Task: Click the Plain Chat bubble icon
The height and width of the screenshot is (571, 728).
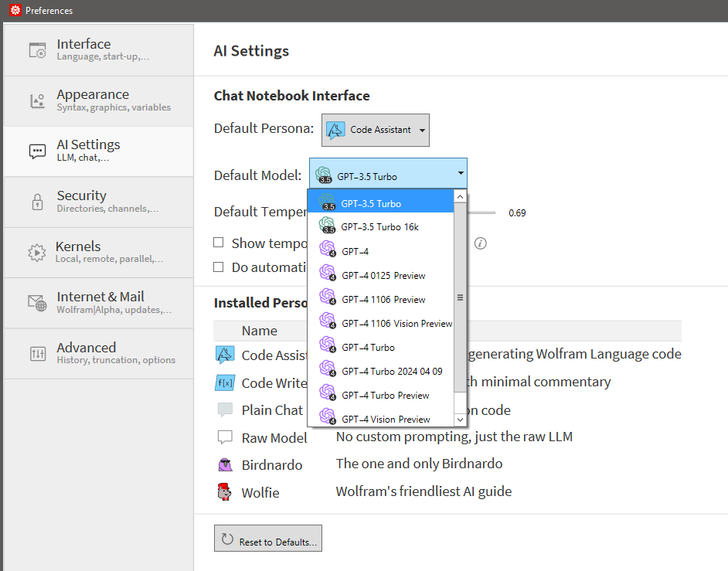Action: pyautogui.click(x=225, y=410)
